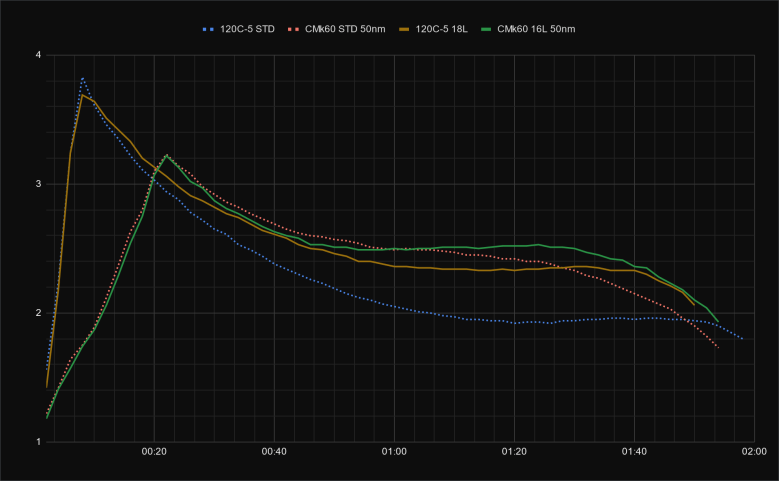Screen dimensions: 779x481
Task: Click the y-axis label 1
Action: pos(38,442)
